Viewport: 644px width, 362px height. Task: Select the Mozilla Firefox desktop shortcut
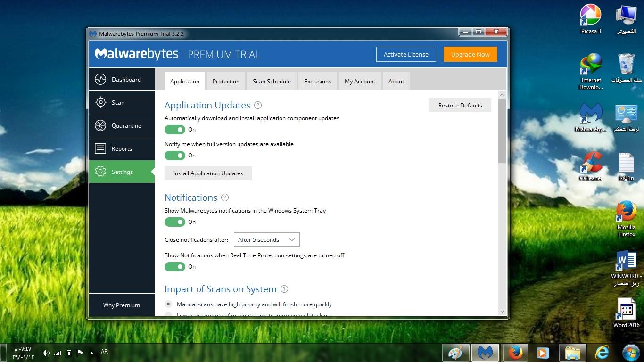626,219
